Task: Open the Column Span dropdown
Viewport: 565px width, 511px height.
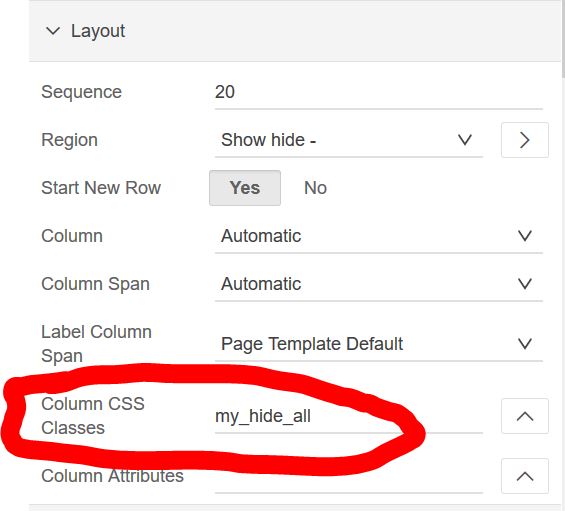Action: click(379, 284)
